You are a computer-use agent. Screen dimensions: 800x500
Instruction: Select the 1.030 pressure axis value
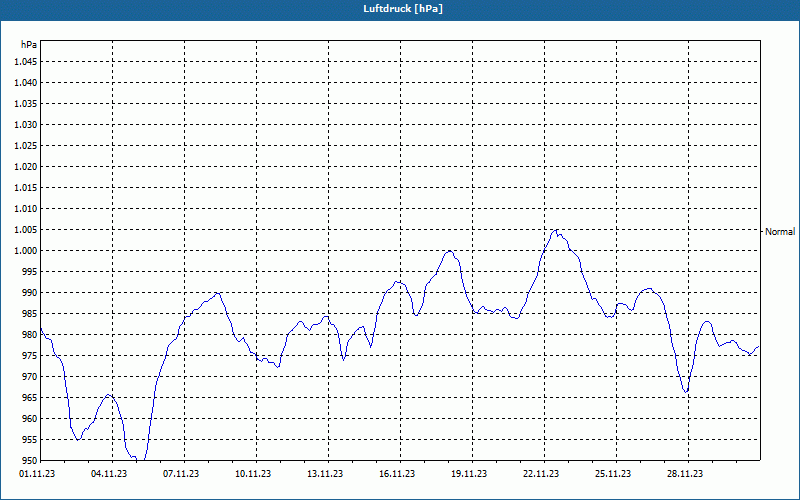[x=26, y=124]
